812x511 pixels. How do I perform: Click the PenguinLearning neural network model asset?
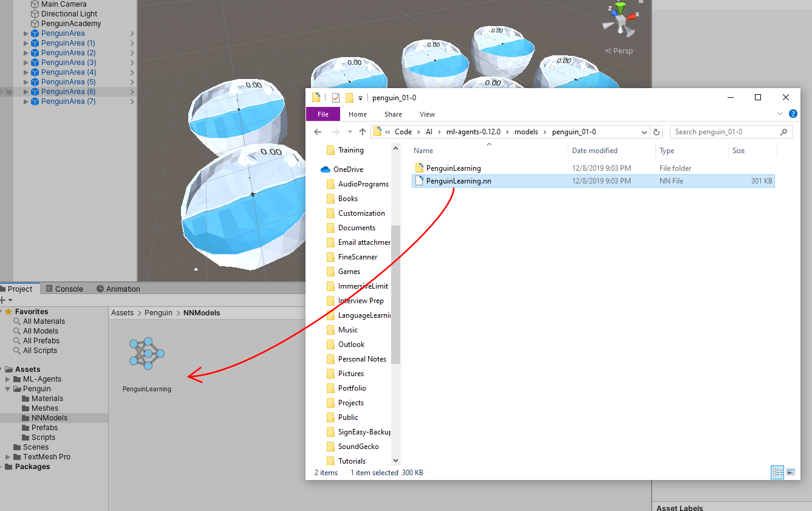[146, 354]
